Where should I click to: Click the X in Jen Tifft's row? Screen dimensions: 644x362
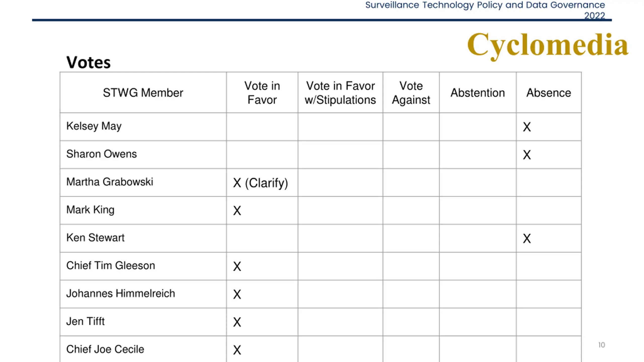click(237, 322)
